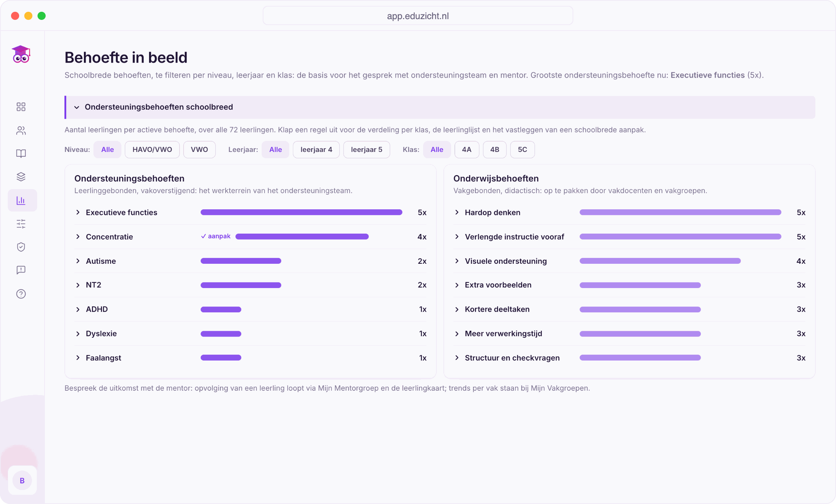Expand the Concentratie row
This screenshot has width=836, height=504.
click(251, 237)
